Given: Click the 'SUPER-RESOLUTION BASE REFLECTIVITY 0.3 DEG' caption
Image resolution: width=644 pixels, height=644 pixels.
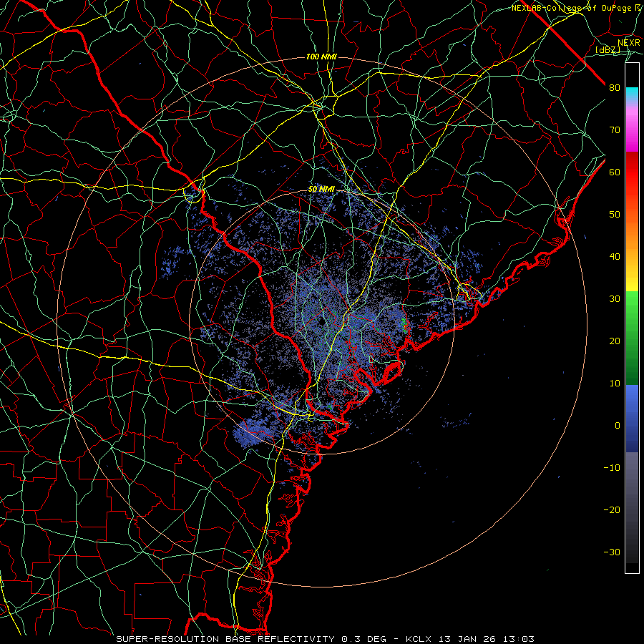Looking at the screenshot, I should 251,639.
